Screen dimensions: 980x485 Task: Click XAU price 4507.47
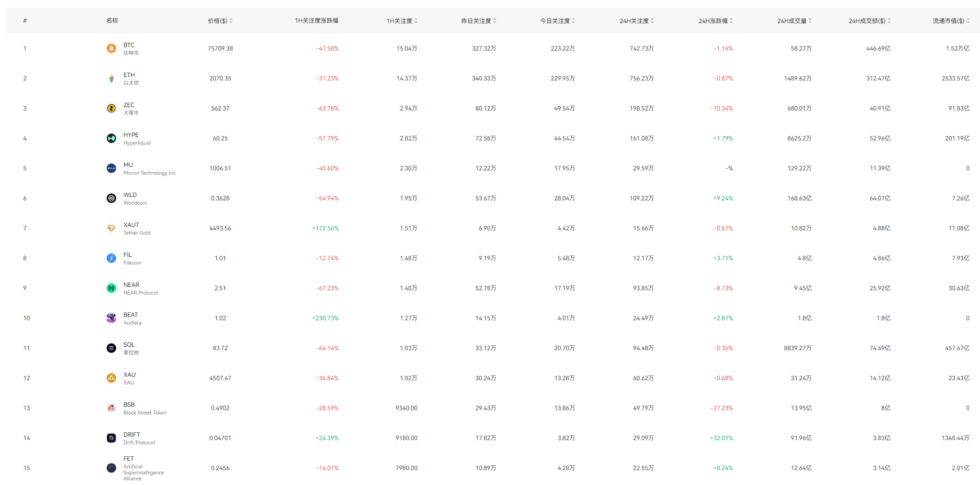pyautogui.click(x=221, y=378)
